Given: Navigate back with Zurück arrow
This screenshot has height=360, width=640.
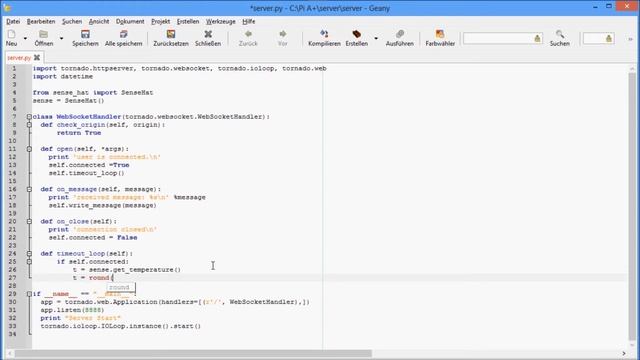Looking at the screenshot, I should click(248, 38).
